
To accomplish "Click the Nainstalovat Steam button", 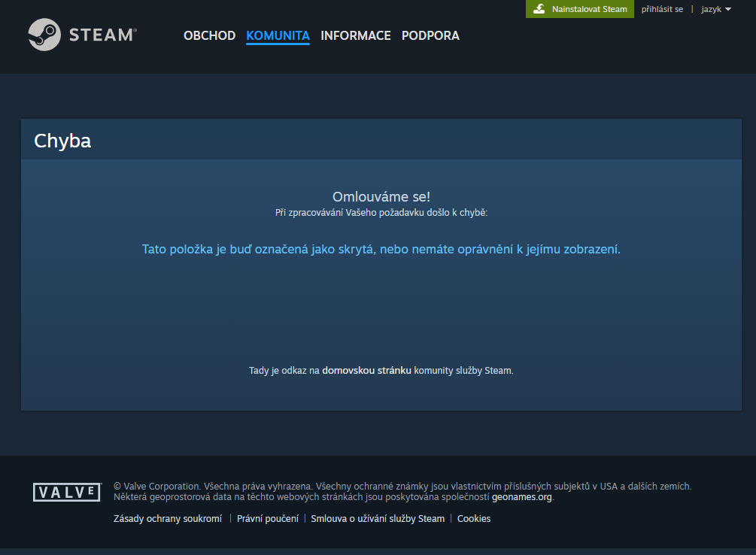I will 579,9.
